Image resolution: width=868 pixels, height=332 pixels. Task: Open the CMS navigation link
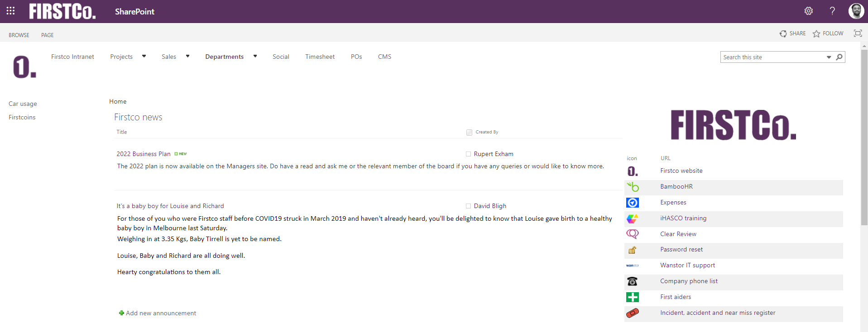pyautogui.click(x=385, y=57)
